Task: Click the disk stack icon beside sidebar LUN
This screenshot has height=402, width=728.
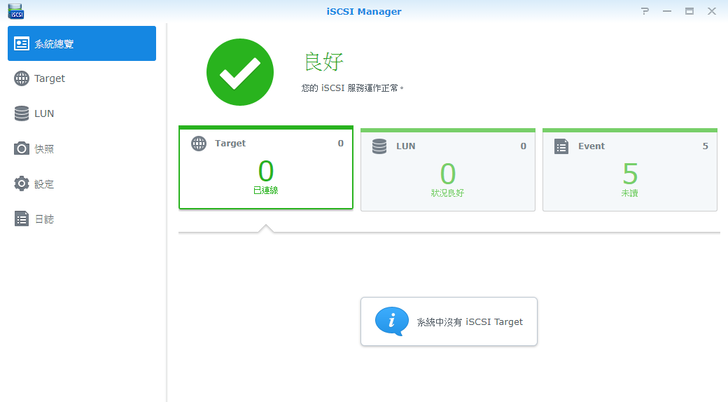Action: click(21, 113)
